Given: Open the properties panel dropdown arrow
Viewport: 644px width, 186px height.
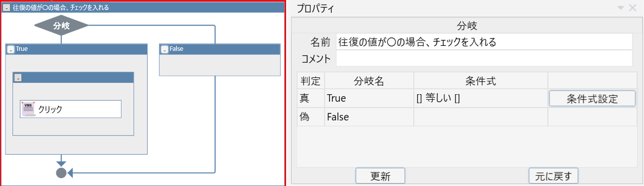Looking at the screenshot, I should (x=621, y=8).
